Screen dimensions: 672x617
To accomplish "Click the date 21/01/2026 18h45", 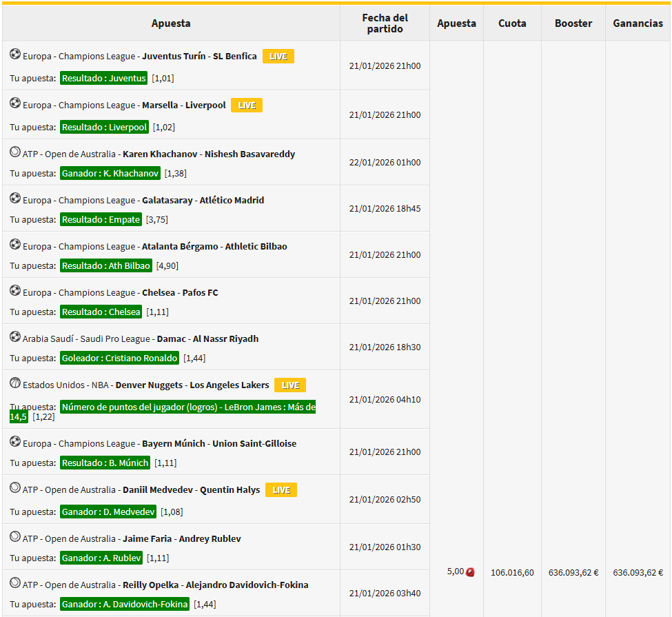I will click(x=385, y=209).
